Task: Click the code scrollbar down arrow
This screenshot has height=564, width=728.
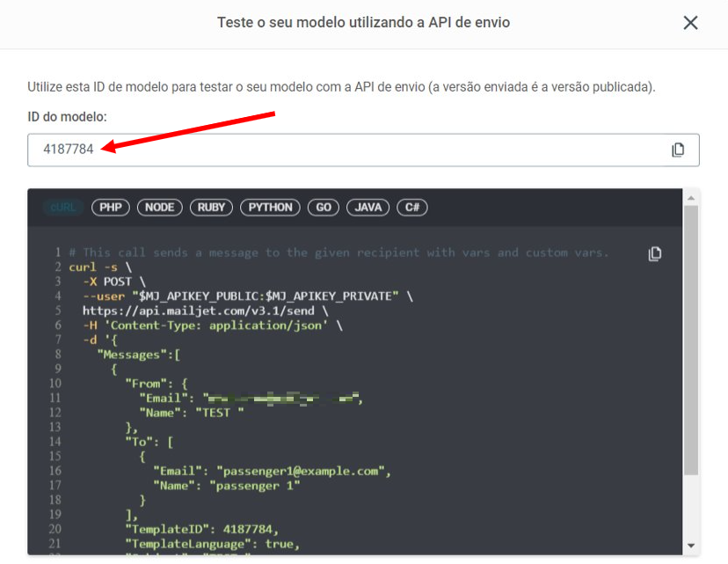Action: pyautogui.click(x=691, y=546)
